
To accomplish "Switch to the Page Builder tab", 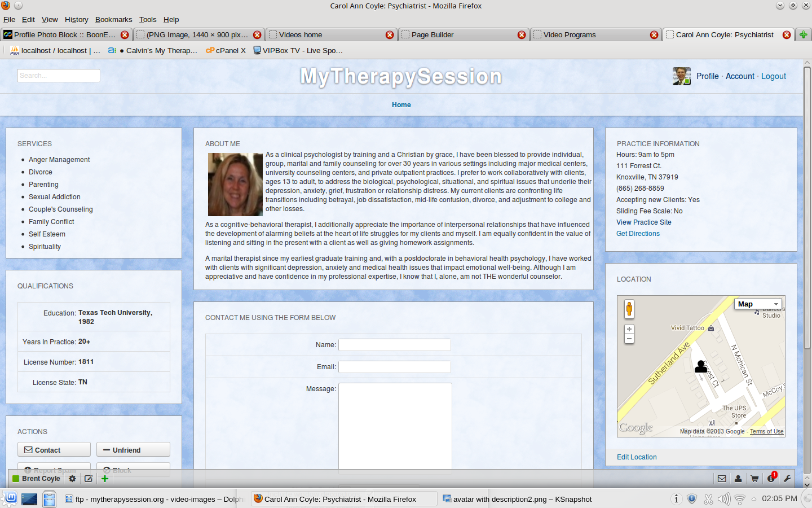I will pyautogui.click(x=433, y=34).
